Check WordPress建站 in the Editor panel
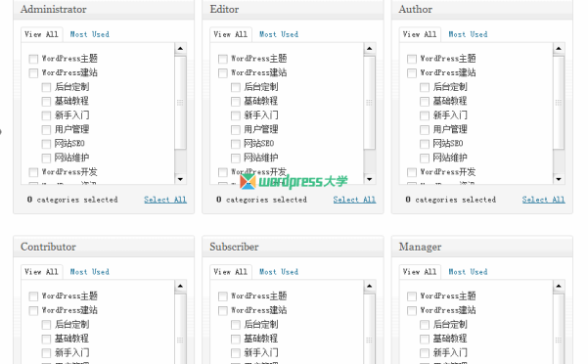This screenshot has height=364, width=588. pyautogui.click(x=223, y=73)
